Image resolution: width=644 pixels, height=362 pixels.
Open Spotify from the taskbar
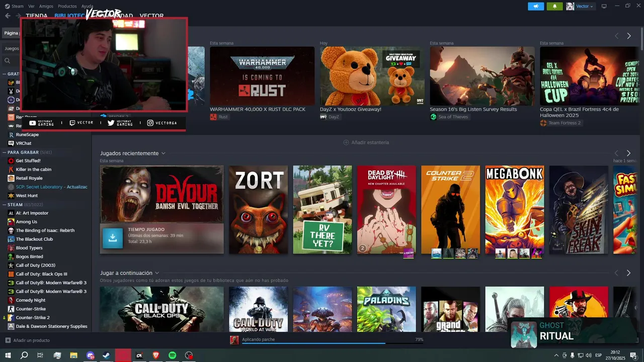pyautogui.click(x=172, y=355)
